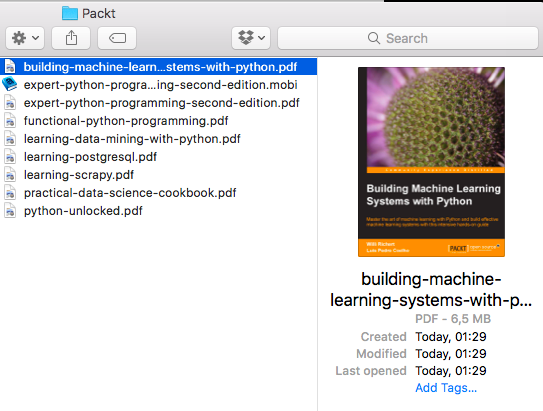The height and width of the screenshot is (411, 543).
Task: Click the Add Tags... link
Action: [446, 388]
